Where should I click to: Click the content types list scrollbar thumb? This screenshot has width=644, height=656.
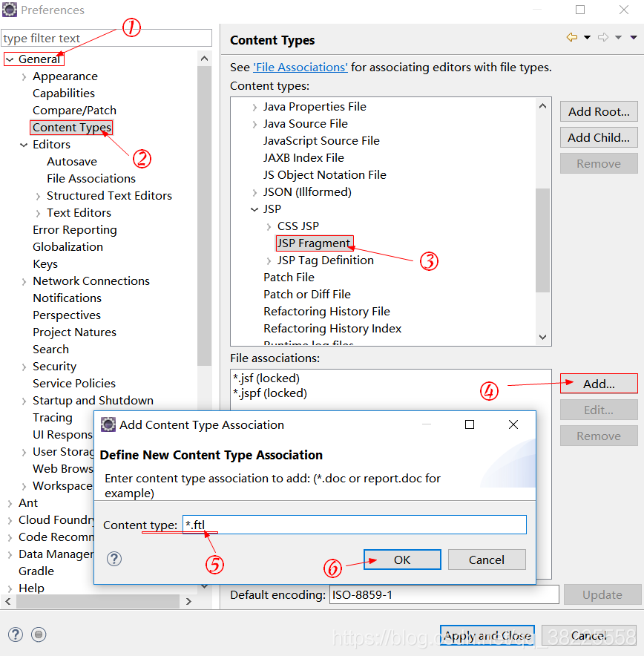pos(543,240)
